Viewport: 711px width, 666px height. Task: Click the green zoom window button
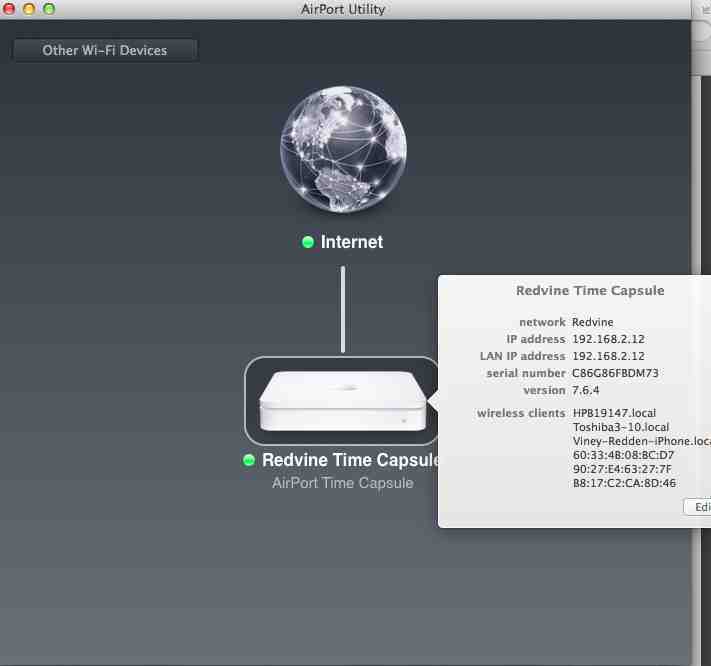pyautogui.click(x=49, y=9)
